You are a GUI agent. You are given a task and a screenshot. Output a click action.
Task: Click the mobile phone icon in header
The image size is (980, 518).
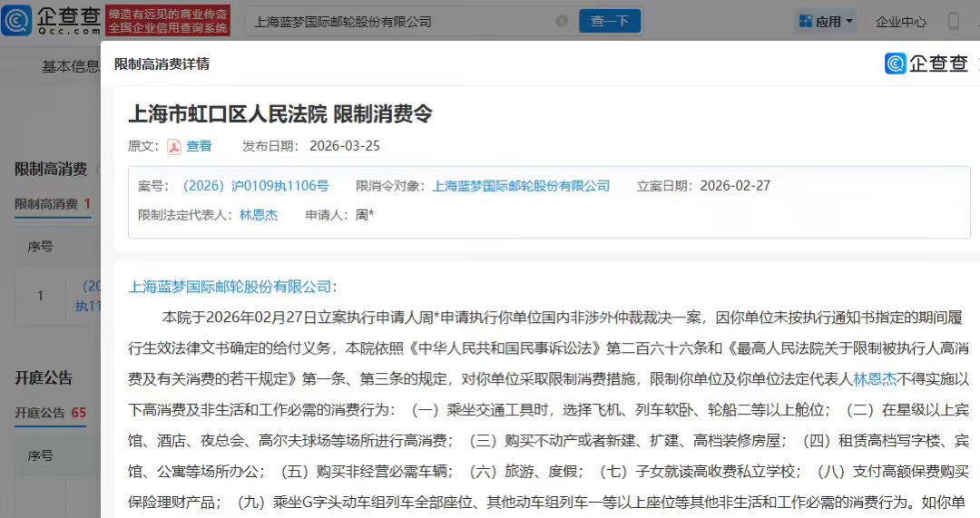point(953,21)
